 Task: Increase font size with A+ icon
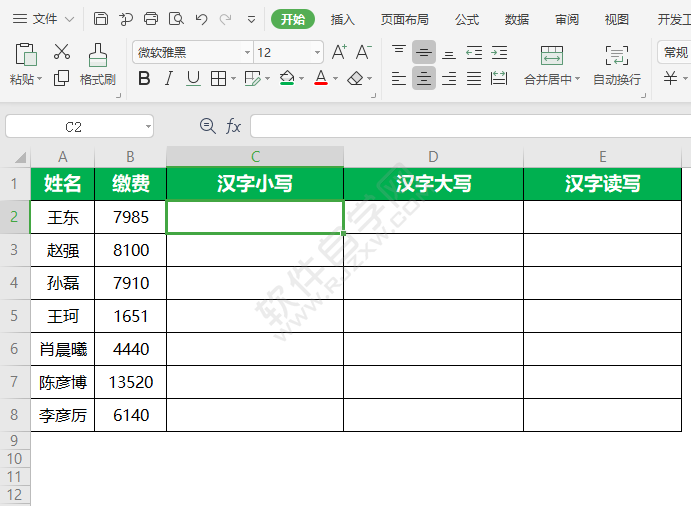pyautogui.click(x=339, y=52)
